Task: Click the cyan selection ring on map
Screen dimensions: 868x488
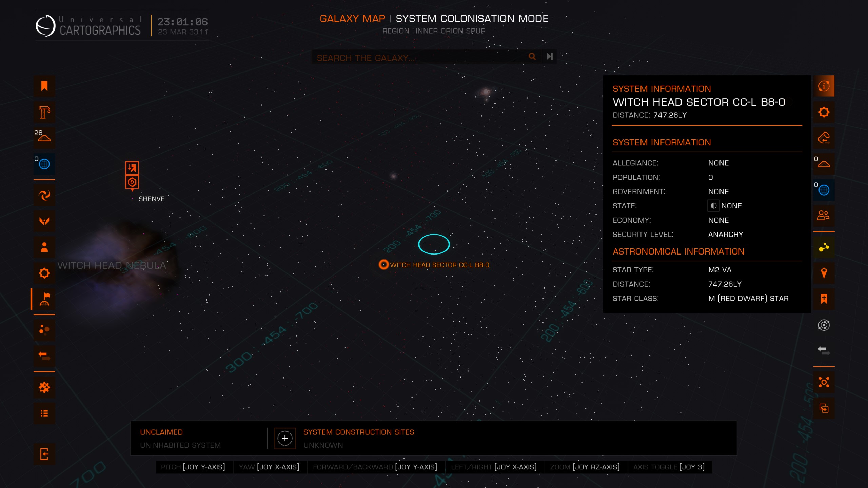Action: tap(434, 244)
